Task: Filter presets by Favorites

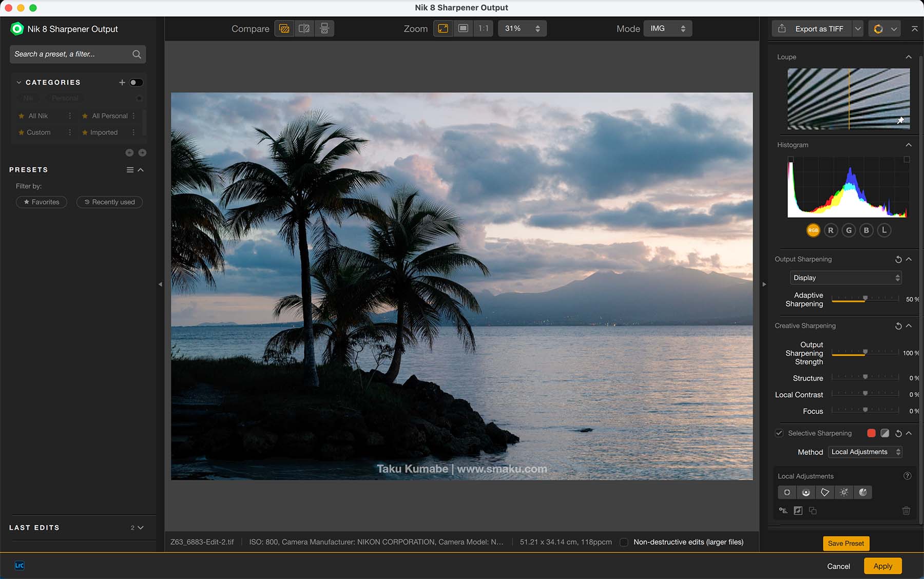Action: pyautogui.click(x=42, y=202)
